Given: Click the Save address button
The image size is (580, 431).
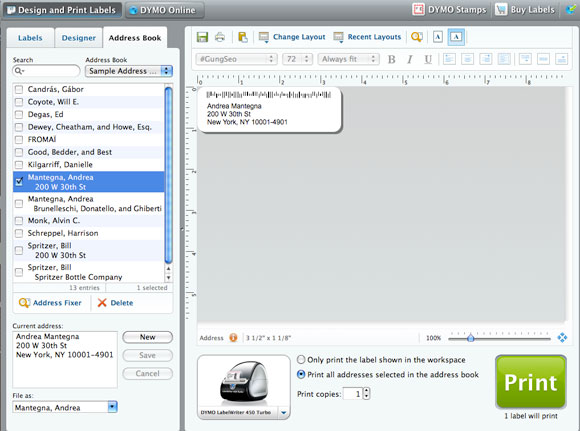Looking at the screenshot, I should [x=147, y=355].
